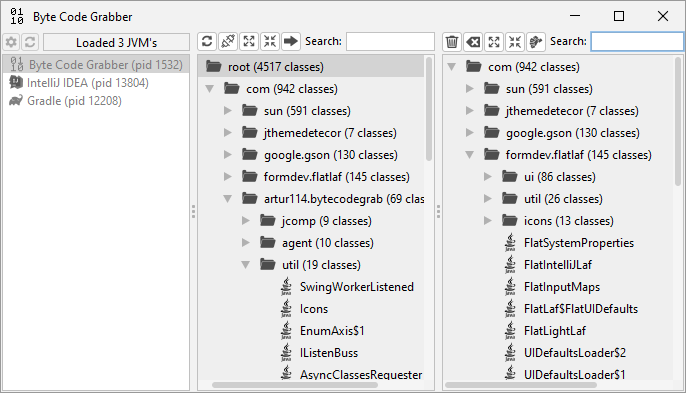Viewport: 686px width, 393px height.
Task: Click middle tree vertical scrollbar
Action: (x=429, y=109)
